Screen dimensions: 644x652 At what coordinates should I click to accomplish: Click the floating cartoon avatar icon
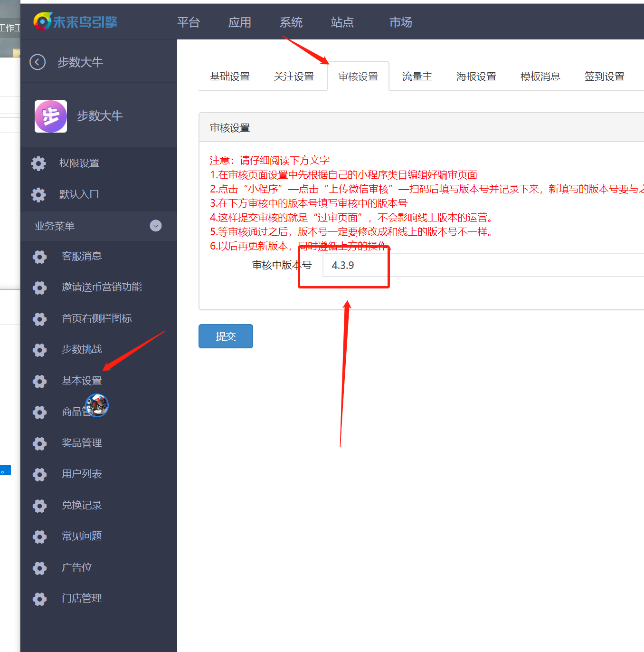[x=97, y=405]
